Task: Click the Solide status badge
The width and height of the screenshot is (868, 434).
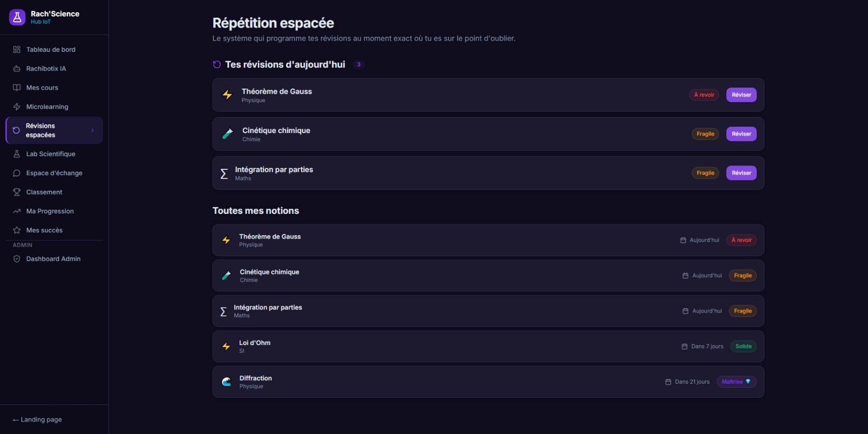Action: click(743, 346)
